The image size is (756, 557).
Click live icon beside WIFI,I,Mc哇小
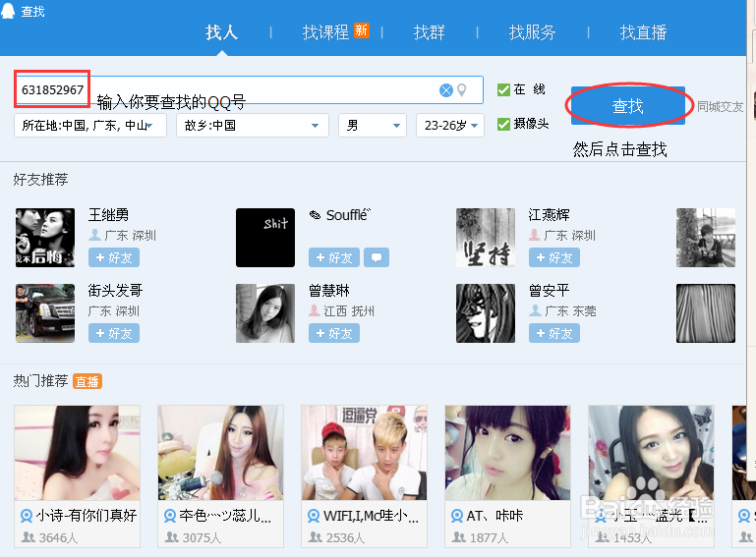pyautogui.click(x=314, y=516)
